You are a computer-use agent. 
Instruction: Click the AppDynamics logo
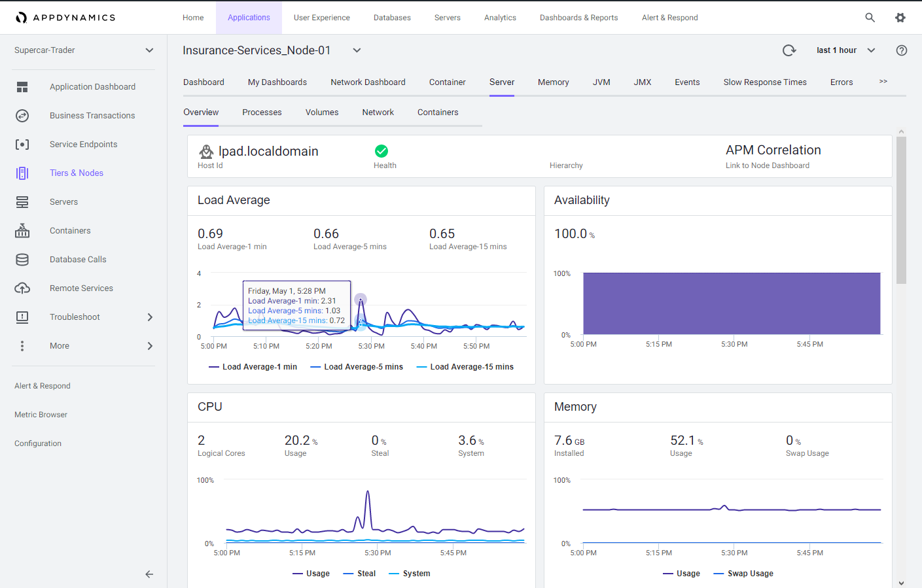coord(65,18)
